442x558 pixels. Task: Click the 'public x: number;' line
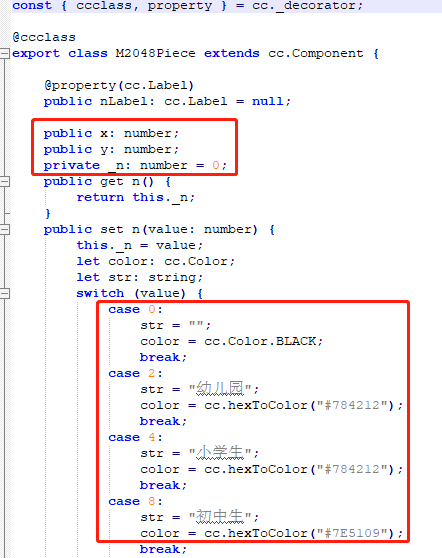coord(111,133)
